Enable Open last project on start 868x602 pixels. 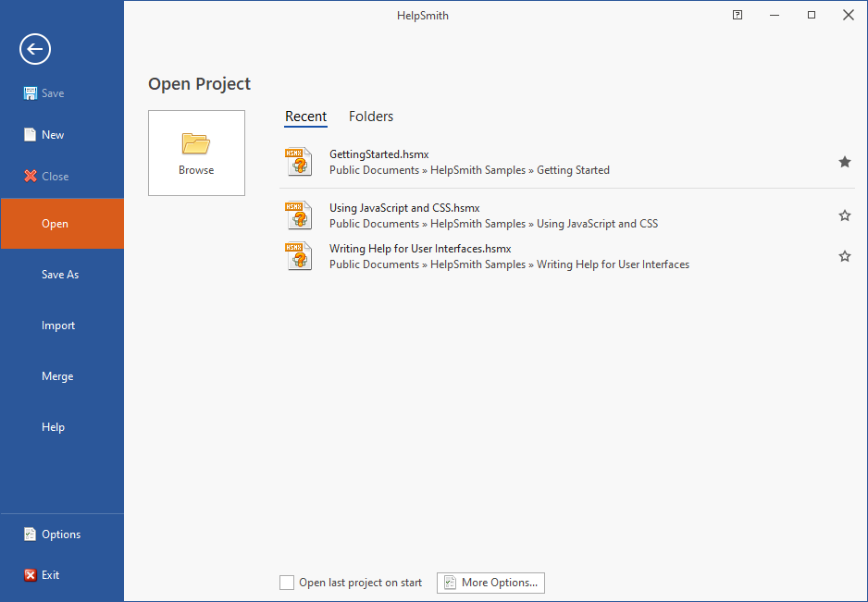[287, 583]
